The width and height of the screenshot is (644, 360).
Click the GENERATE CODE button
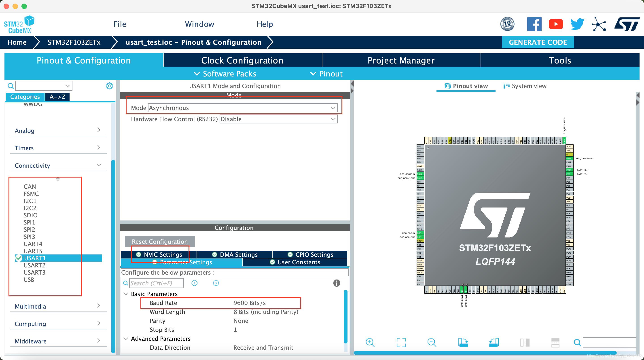538,42
